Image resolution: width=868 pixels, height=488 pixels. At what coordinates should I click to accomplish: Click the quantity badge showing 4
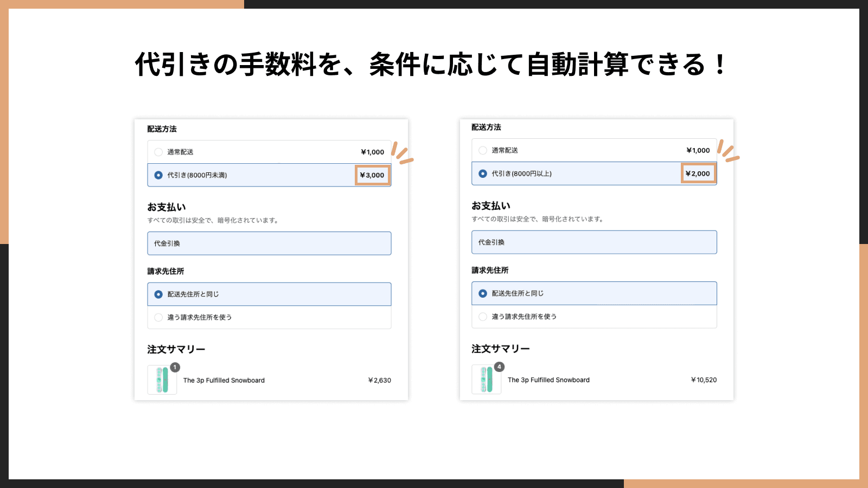499,367
